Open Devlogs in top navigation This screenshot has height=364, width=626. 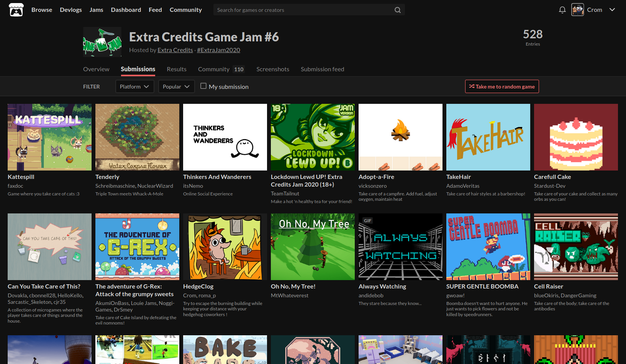click(x=71, y=10)
